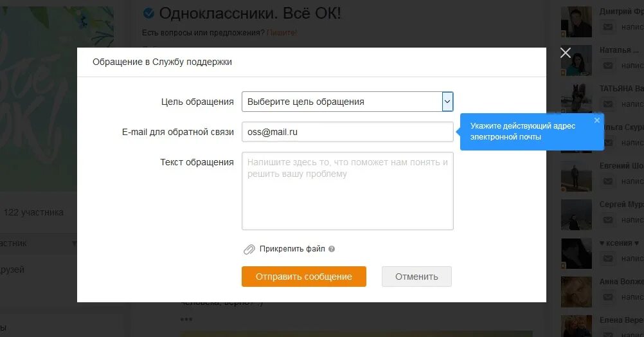The image size is (644, 337).
Task: Open Сергей's avatar thumbnail
Action: [577, 215]
